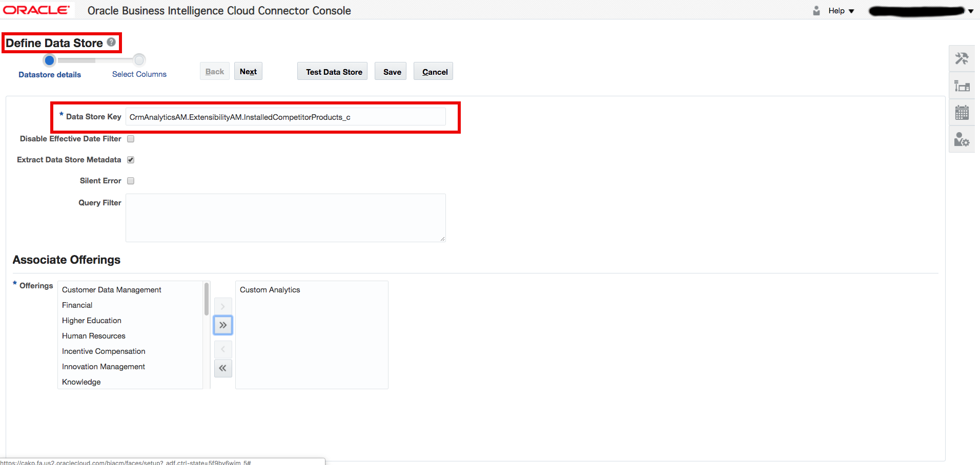Click the Datastore details train stop circle
Image resolution: width=980 pixels, height=465 pixels.
pos(49,60)
